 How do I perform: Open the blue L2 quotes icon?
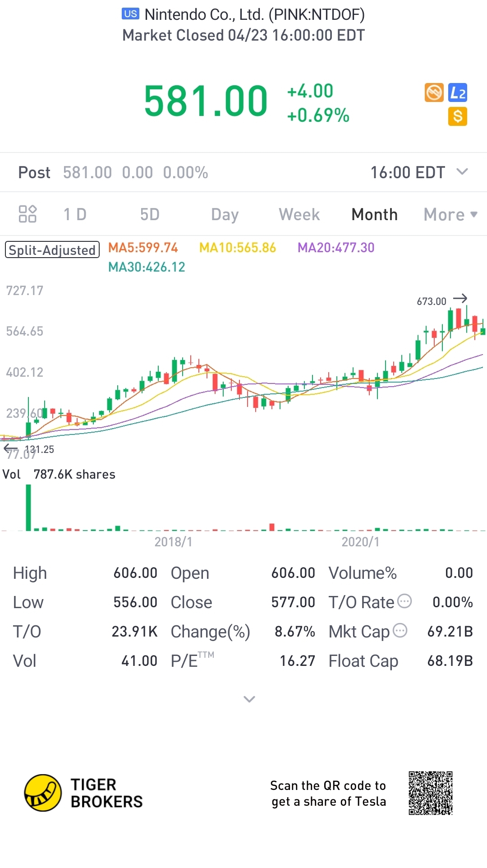(458, 92)
